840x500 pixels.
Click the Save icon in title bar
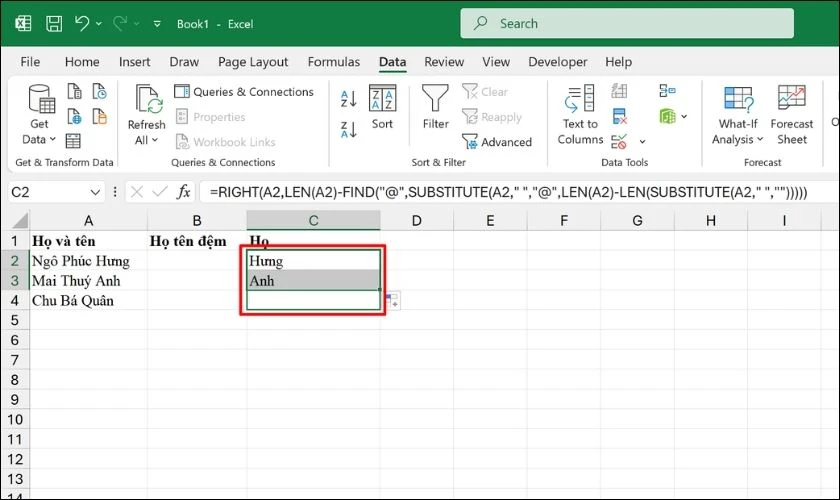(53, 22)
